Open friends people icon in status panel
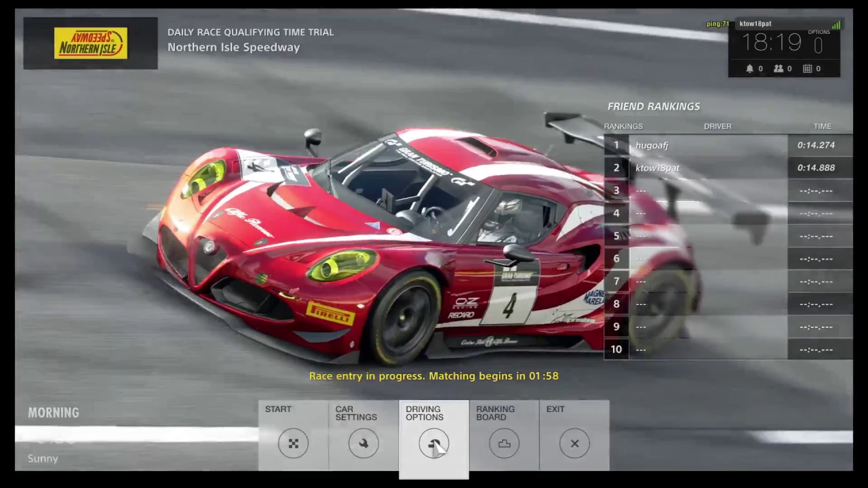Screen dimensions: 868x488 click(x=778, y=68)
